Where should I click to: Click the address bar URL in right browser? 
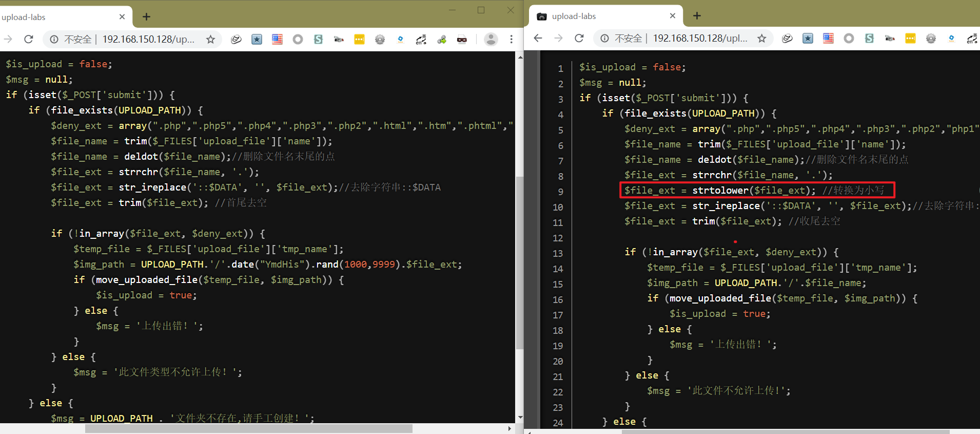[x=700, y=38]
